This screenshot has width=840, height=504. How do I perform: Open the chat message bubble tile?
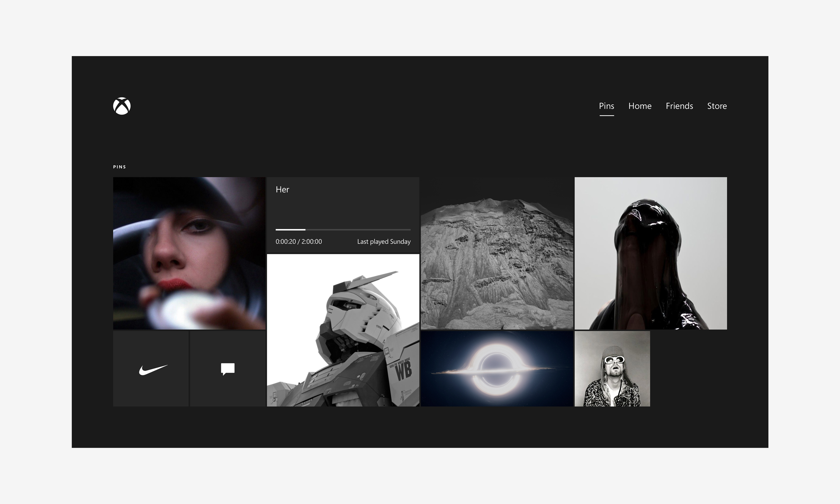pyautogui.click(x=227, y=369)
